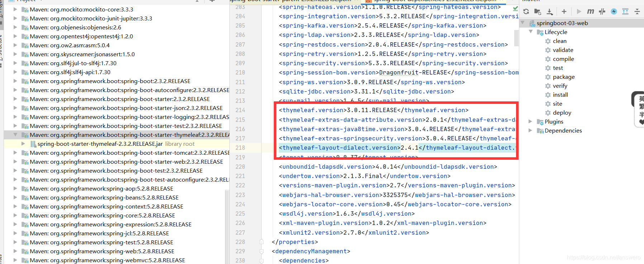Click the springboot-03-web Maven module icon

click(532, 23)
